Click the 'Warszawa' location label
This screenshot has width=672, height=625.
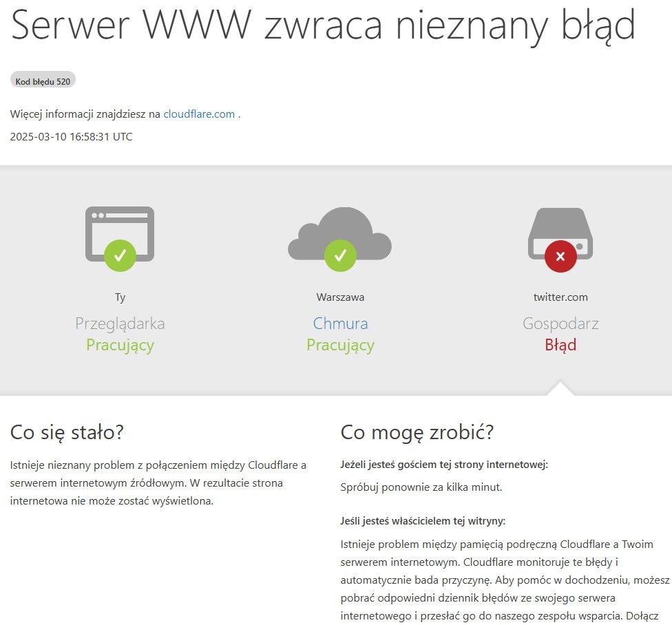point(340,297)
